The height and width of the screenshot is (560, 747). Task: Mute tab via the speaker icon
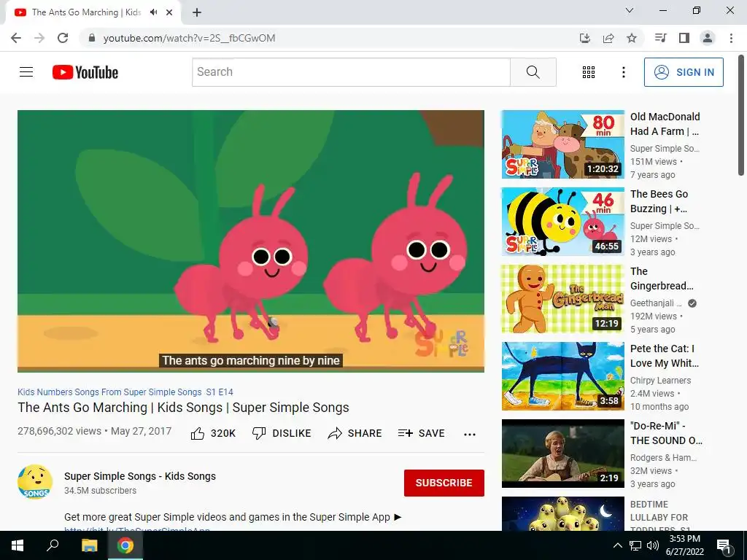click(153, 12)
